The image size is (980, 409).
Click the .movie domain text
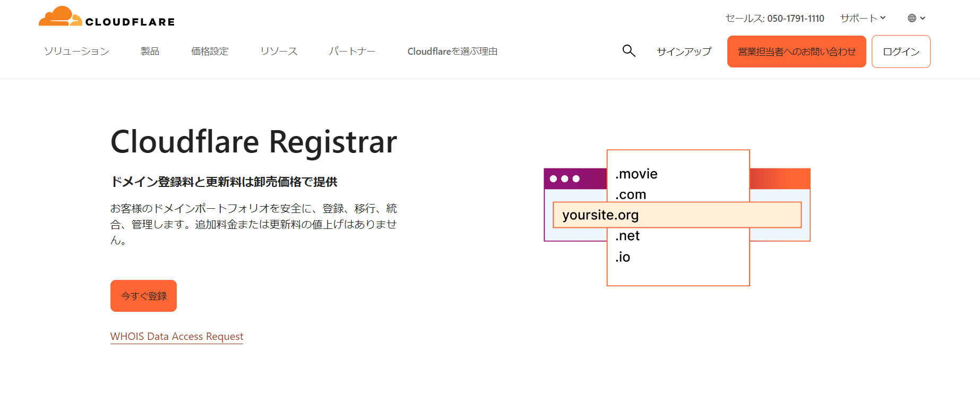point(636,174)
